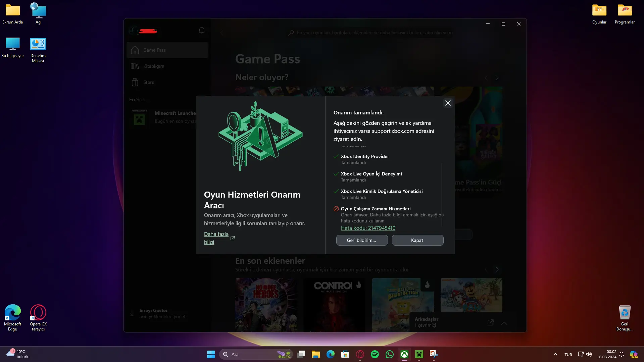Open the Daha fazla bilgi link
This screenshot has width=644, height=362.
pos(216,238)
